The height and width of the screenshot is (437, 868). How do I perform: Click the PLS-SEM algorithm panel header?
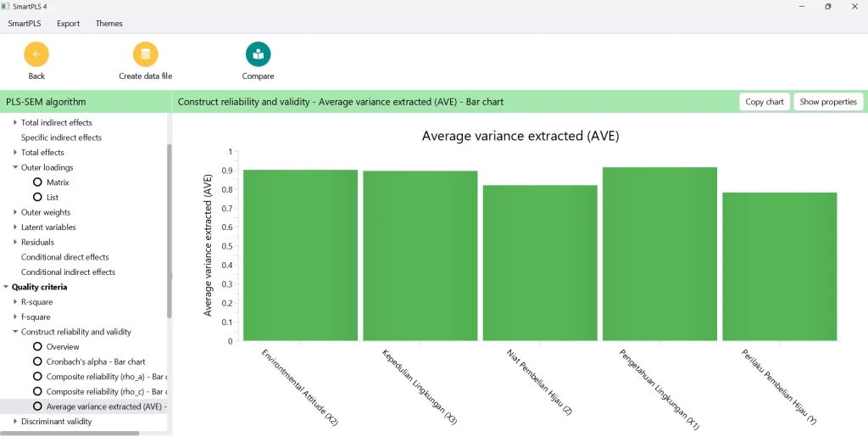(x=86, y=102)
